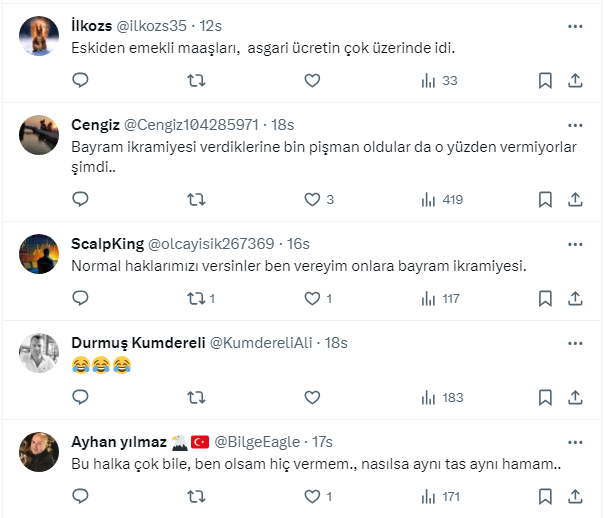Viewport: 604px width, 518px height.
Task: Reply to Durmuş Kumdereli's emoji tweet
Action: [x=80, y=397]
